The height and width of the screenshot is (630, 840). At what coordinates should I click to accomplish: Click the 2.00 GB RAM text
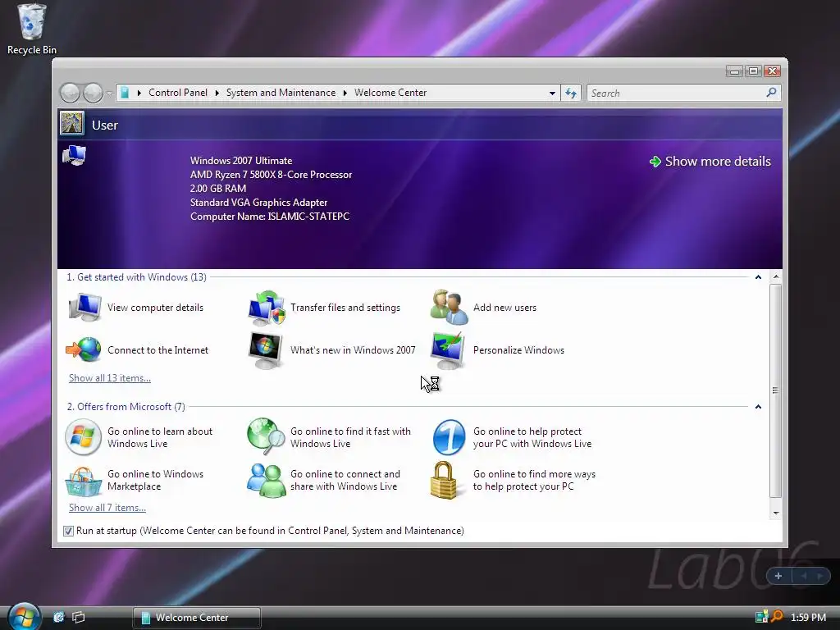tap(218, 189)
